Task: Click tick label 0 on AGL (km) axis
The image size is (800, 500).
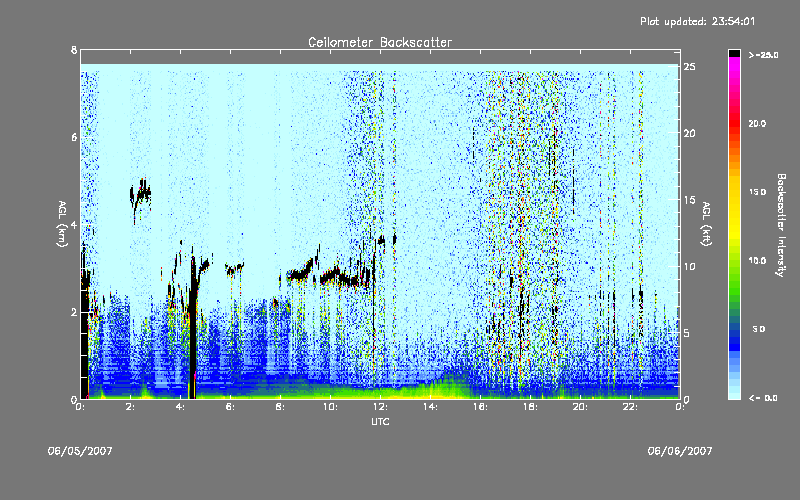Action: [x=74, y=399]
